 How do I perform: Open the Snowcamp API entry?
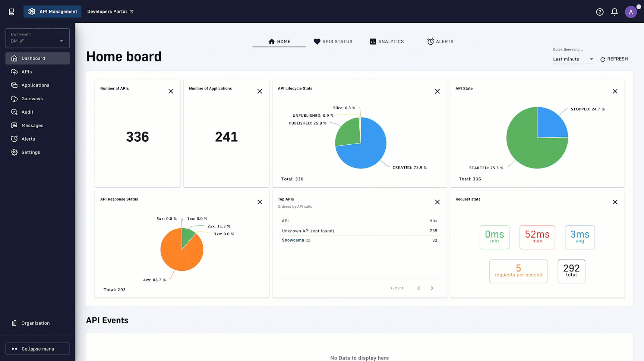coord(296,240)
